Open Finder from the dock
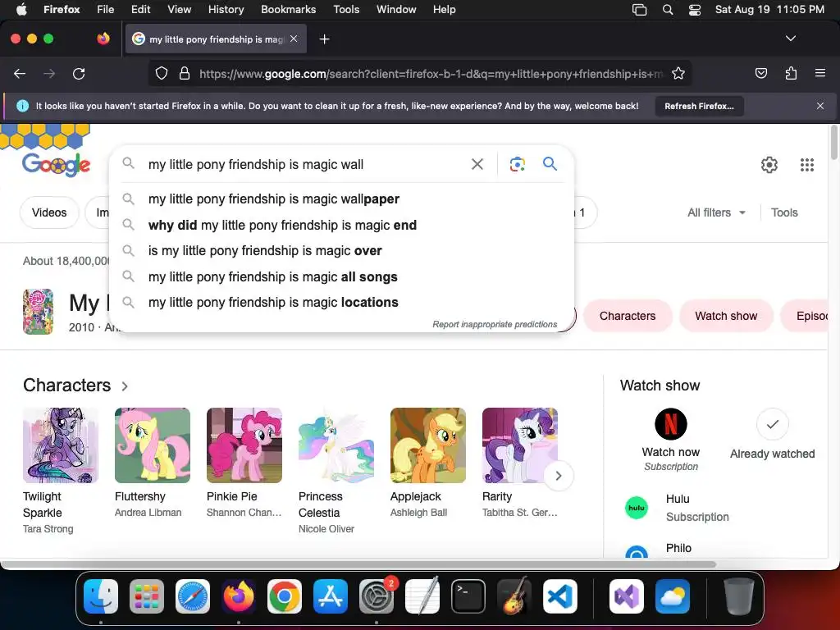Screen dimensions: 840x630 101,596
